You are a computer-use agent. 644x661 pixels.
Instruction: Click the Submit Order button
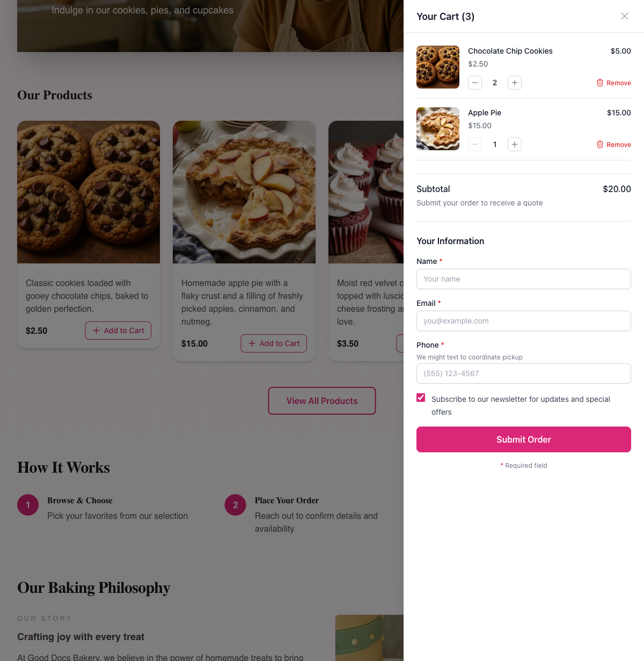[x=524, y=439]
